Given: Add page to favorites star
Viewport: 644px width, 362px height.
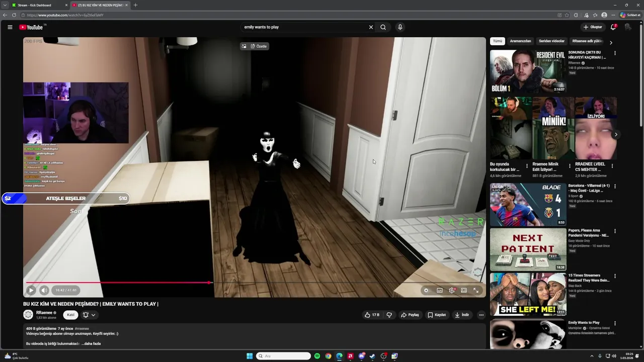Looking at the screenshot, I should [567, 15].
